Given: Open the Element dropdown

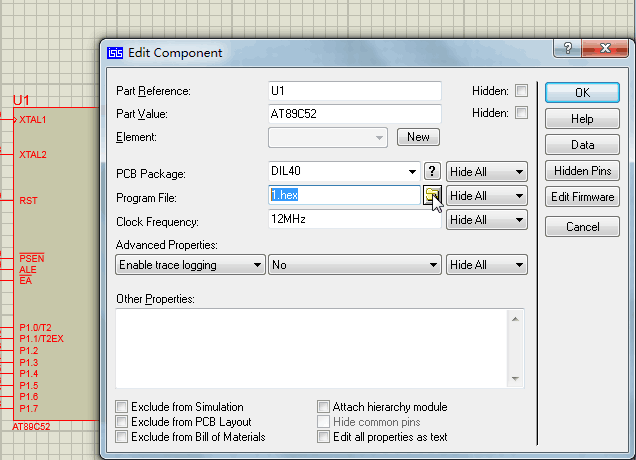Looking at the screenshot, I should point(328,138).
